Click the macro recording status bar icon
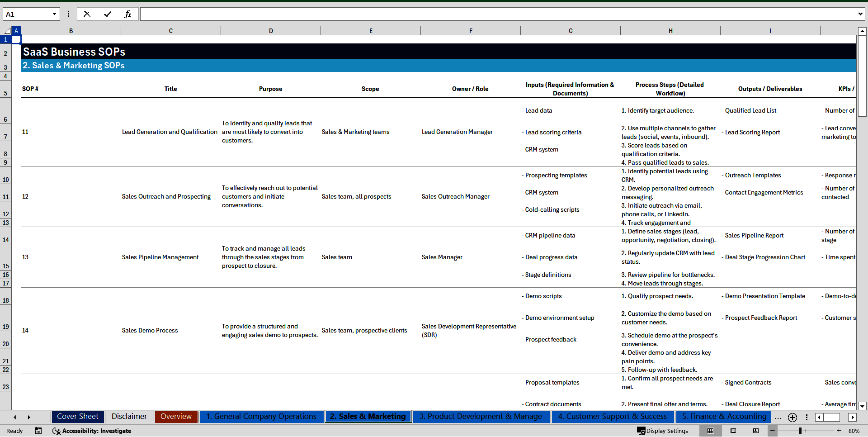 (x=38, y=431)
